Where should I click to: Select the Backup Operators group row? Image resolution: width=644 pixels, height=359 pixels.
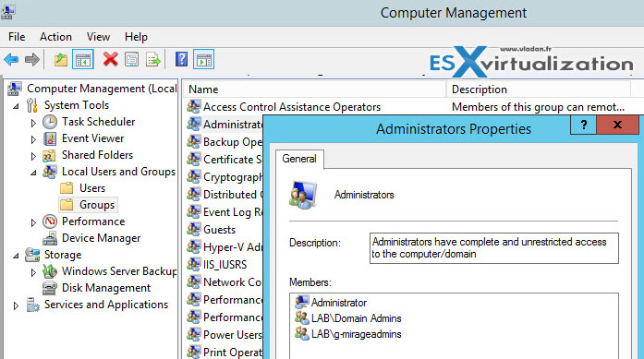[233, 142]
